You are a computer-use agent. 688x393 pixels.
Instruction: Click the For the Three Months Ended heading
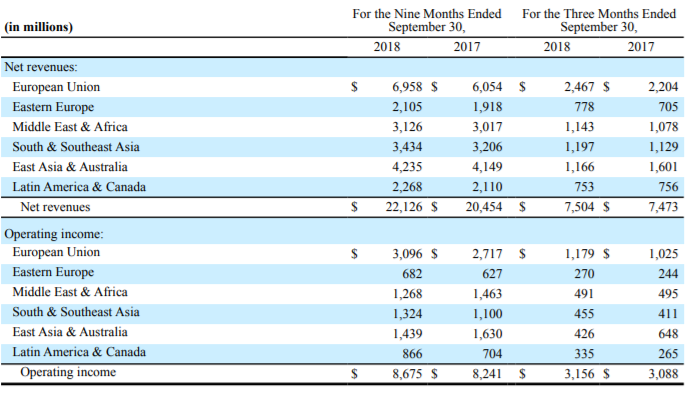tap(598, 14)
